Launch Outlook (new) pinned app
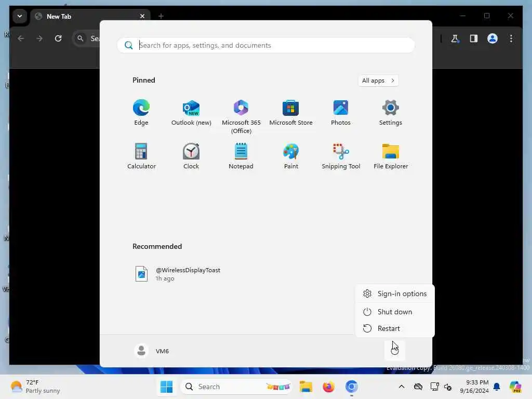Image resolution: width=532 pixels, height=399 pixels. [x=191, y=113]
